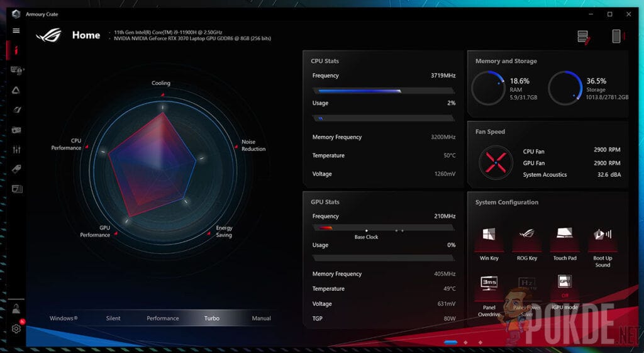Toggle the Boot Up Sound setting
The width and height of the screenshot is (644, 353).
(602, 247)
